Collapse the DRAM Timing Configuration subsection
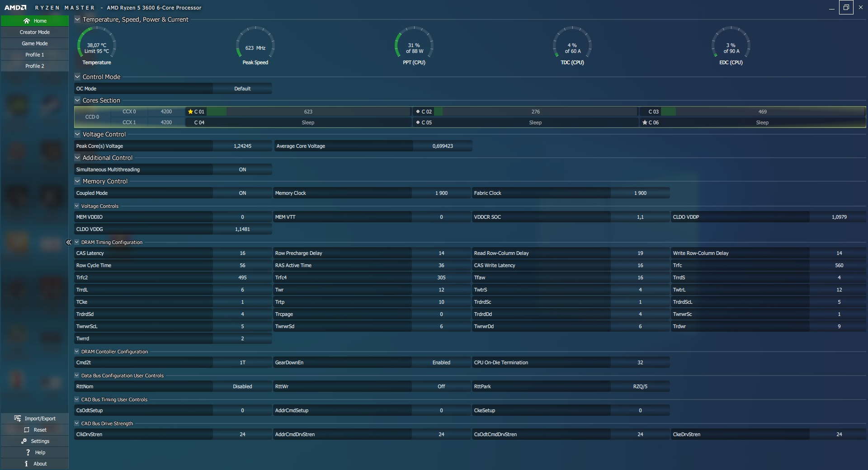The image size is (868, 470). pyautogui.click(x=77, y=242)
